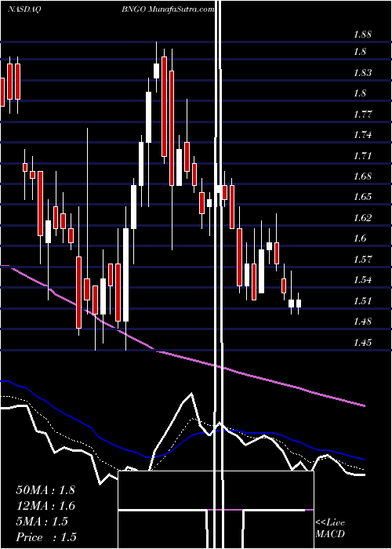Image resolution: width=392 pixels, height=549 pixels.
Task: Click the 12MA : 1.6 readout
Action: (x=45, y=506)
